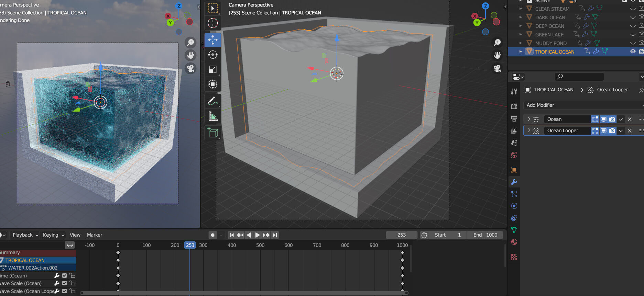Select the Move tool in the toolbar

point(212,40)
